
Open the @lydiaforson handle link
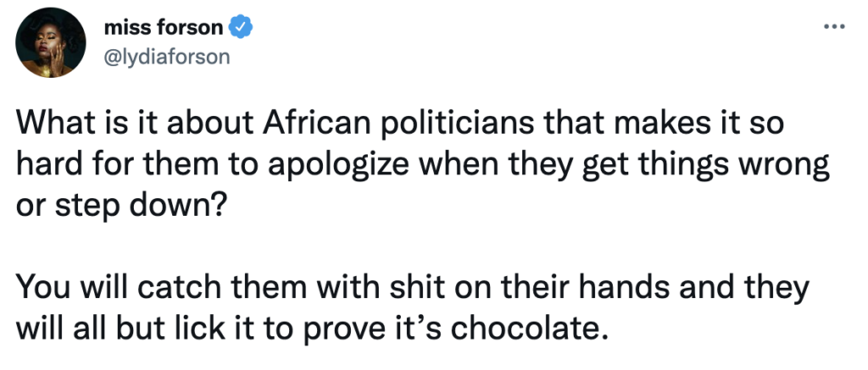tap(167, 57)
